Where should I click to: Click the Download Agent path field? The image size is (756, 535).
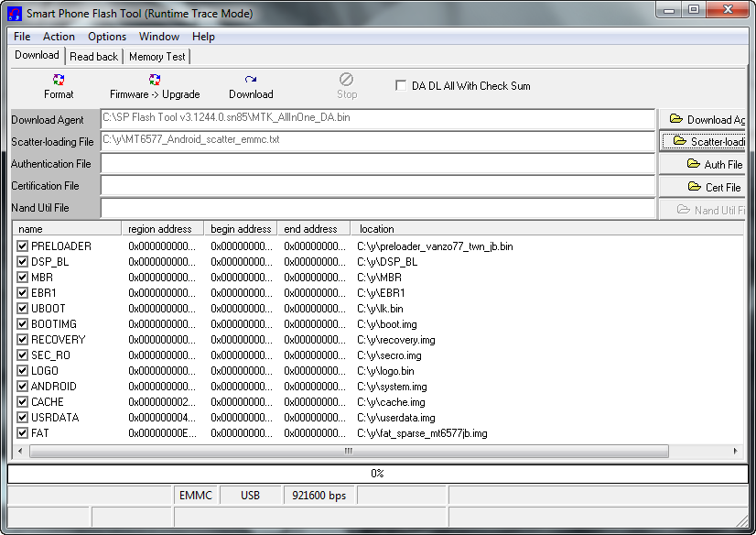tap(377, 119)
